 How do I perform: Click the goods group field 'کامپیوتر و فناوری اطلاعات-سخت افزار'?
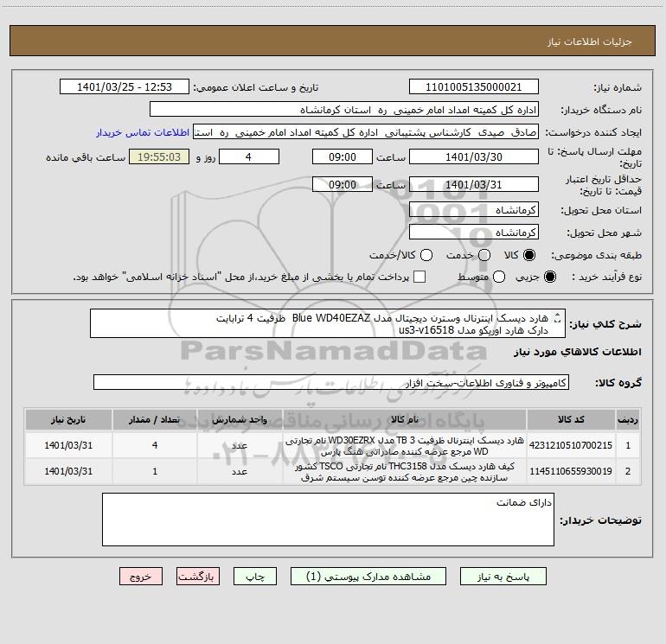coord(331,382)
